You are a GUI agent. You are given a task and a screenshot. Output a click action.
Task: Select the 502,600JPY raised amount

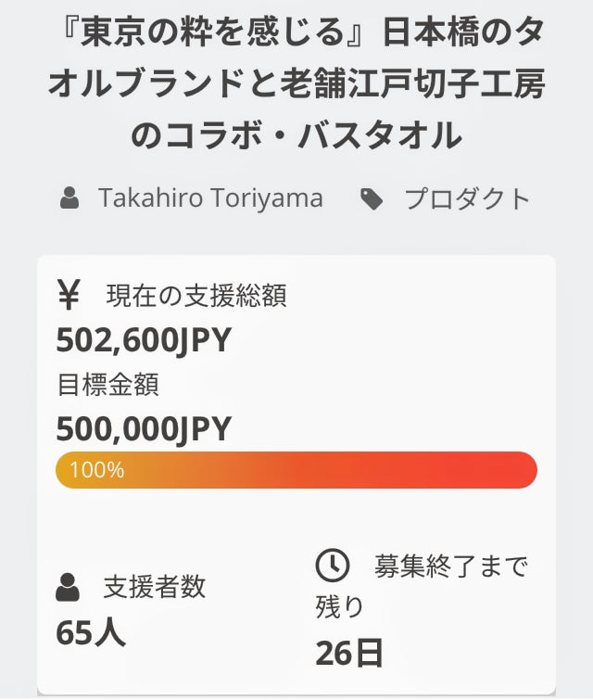tap(144, 340)
